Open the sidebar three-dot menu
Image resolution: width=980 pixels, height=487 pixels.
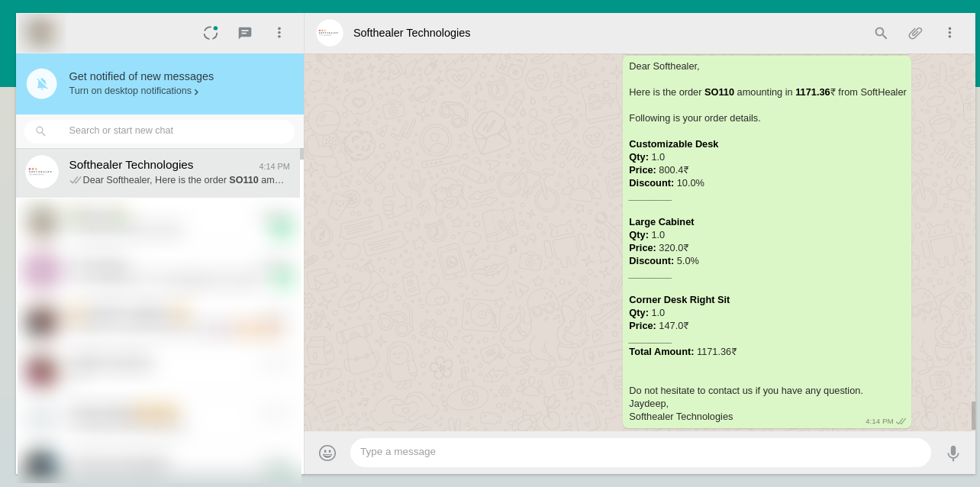click(x=279, y=33)
